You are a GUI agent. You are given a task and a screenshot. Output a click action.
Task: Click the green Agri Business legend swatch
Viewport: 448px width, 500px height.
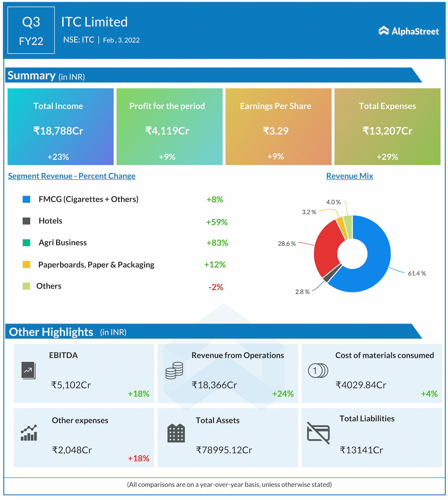pyautogui.click(x=26, y=243)
